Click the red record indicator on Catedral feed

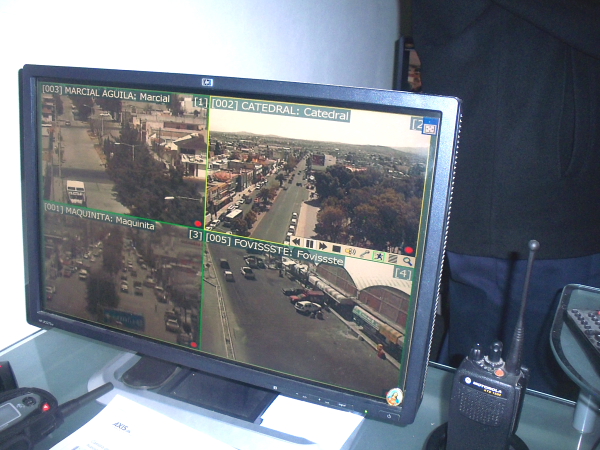tap(409, 249)
